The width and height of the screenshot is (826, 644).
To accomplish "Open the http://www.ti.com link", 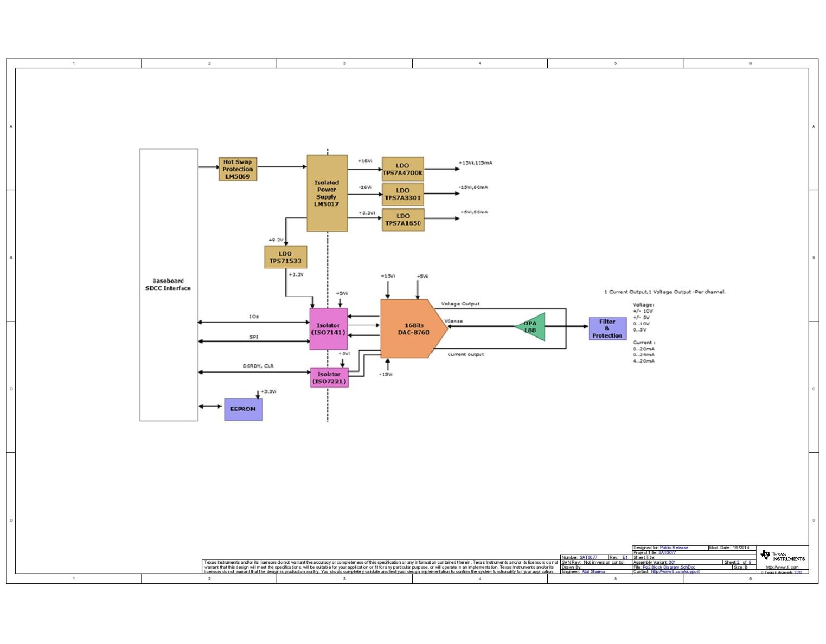I will coord(782,567).
